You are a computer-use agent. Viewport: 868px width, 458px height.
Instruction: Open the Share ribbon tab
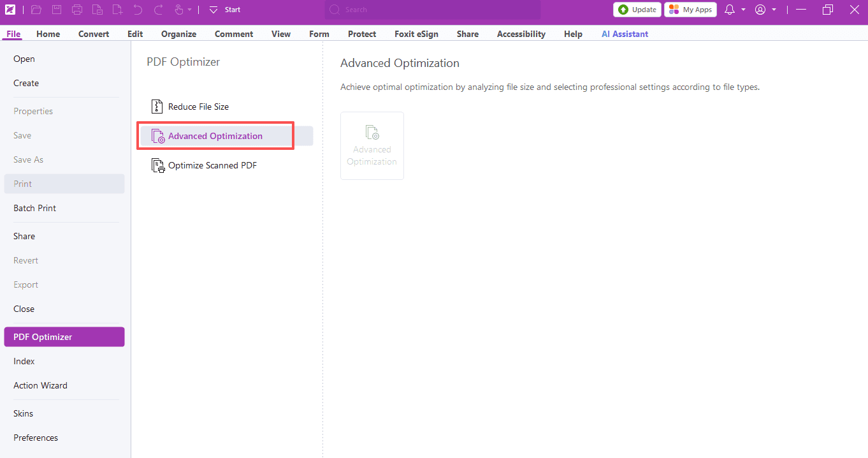(468, 34)
